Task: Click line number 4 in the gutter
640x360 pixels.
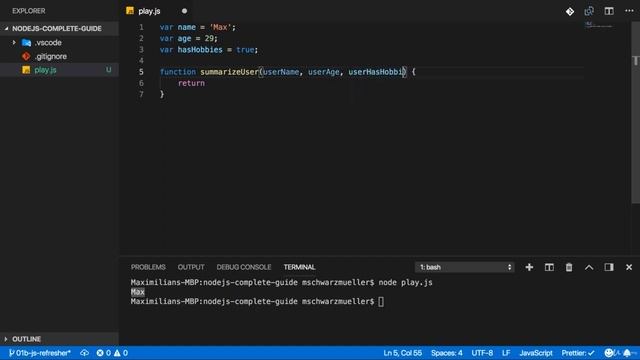Action: click(141, 61)
